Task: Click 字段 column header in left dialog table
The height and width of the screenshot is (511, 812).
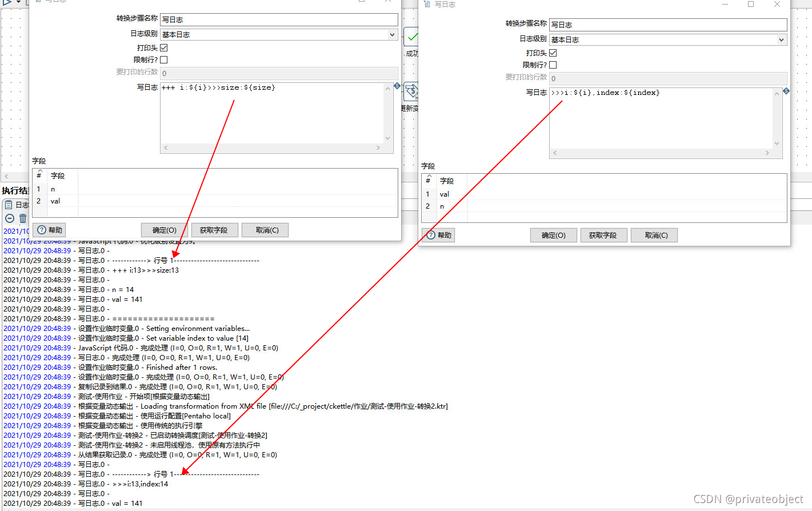Action: (x=63, y=176)
